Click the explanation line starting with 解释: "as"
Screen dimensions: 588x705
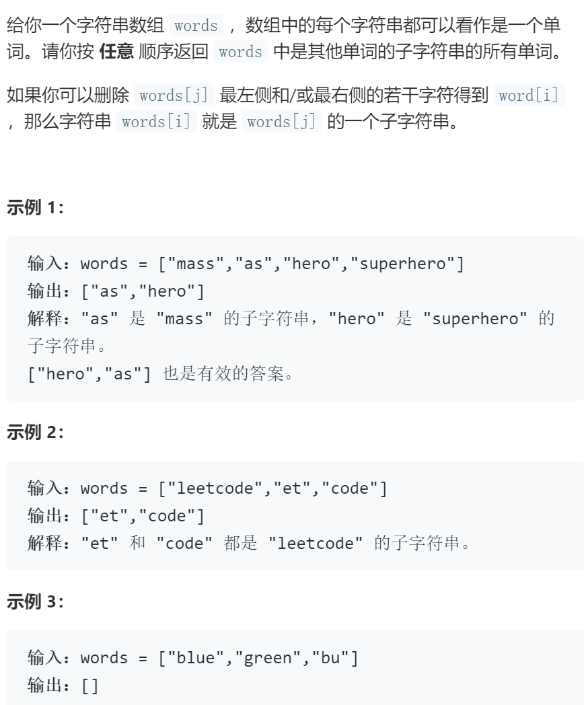point(291,332)
